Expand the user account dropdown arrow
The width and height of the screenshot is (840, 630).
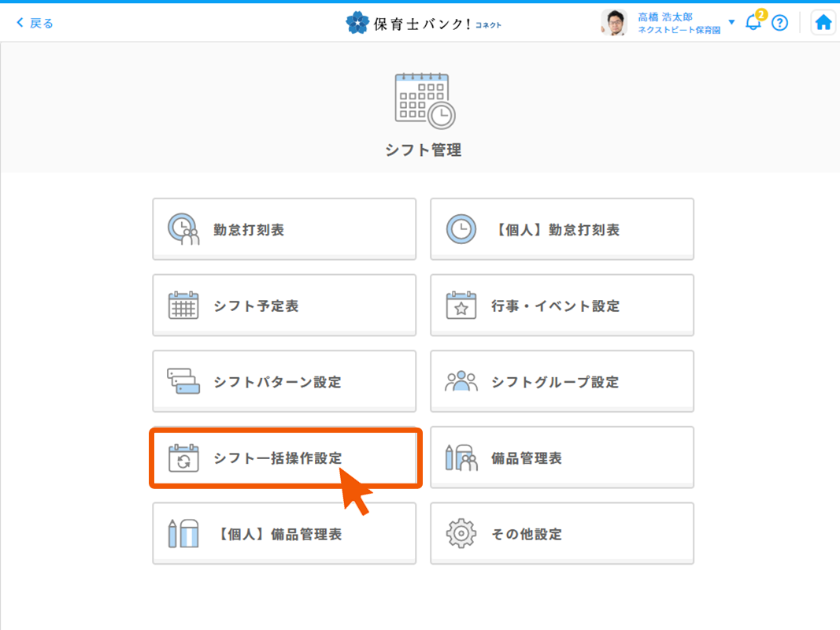(x=731, y=22)
